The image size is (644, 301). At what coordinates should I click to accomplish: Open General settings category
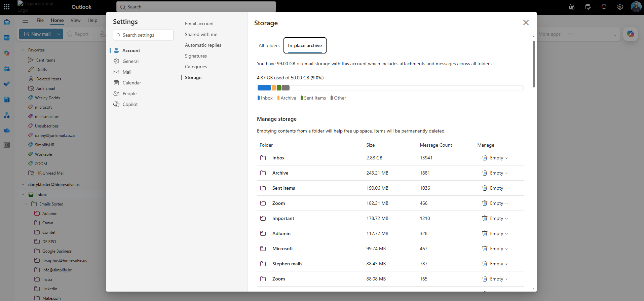click(x=143, y=61)
